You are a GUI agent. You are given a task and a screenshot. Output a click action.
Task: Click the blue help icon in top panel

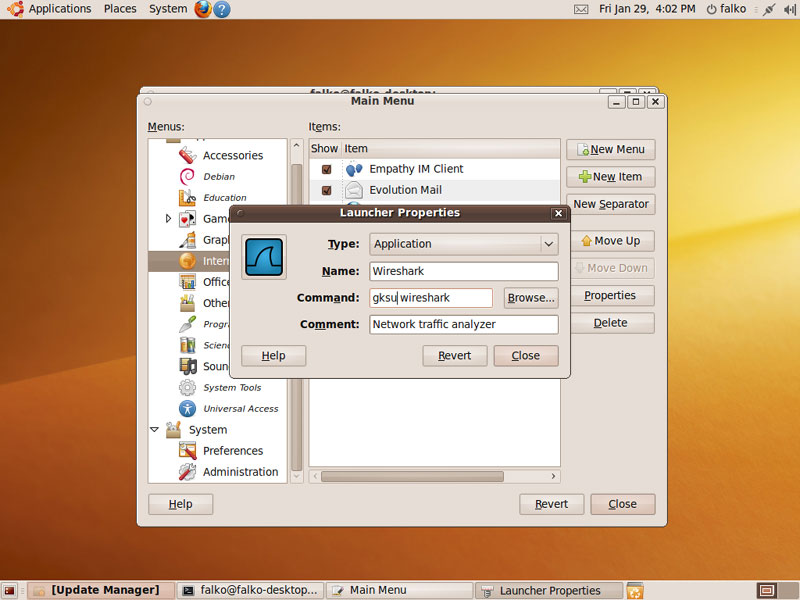click(221, 9)
